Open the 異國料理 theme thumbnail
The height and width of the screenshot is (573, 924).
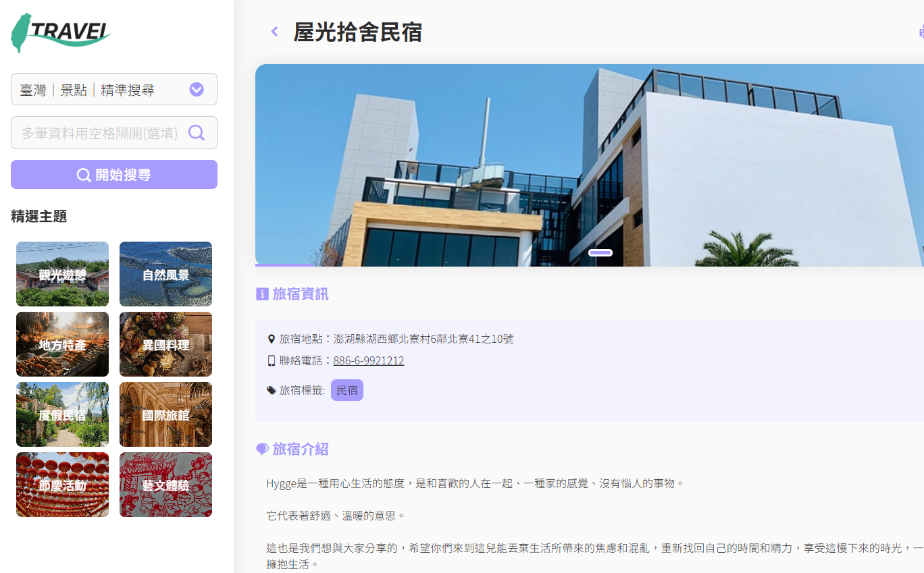click(x=165, y=344)
